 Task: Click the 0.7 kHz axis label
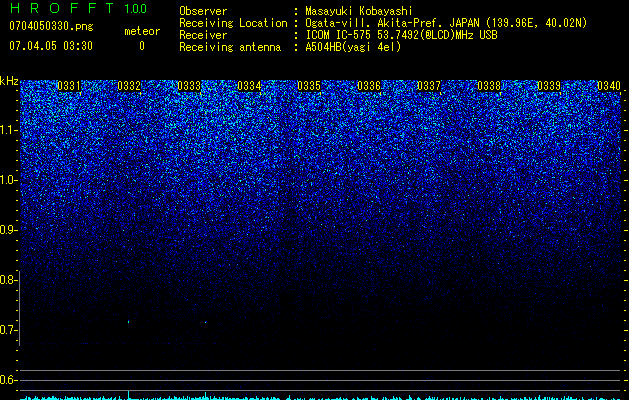8,330
